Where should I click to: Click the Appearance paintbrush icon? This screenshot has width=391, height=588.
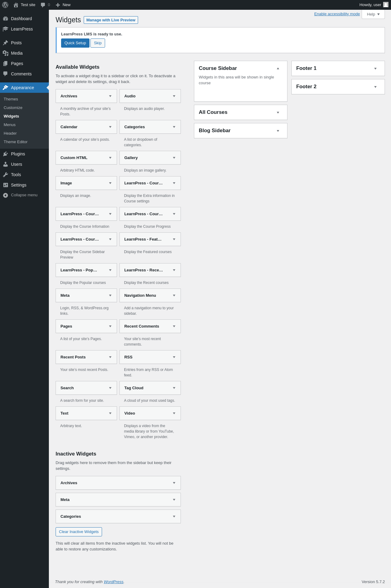tap(5, 88)
